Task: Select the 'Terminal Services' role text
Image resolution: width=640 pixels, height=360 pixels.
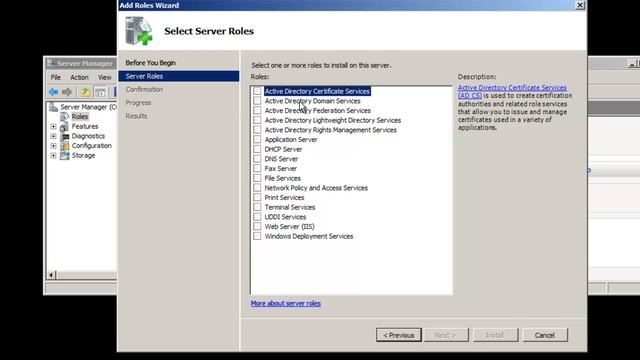Action: (290, 207)
